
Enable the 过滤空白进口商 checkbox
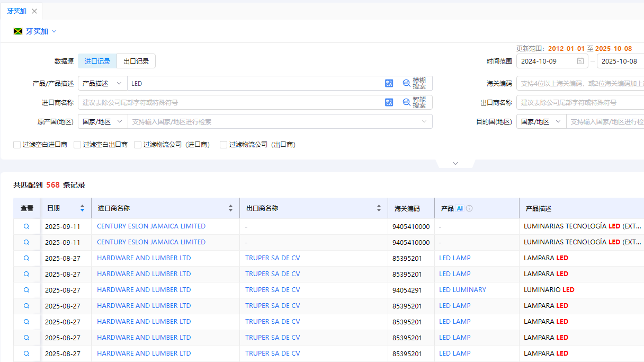tap(16, 144)
